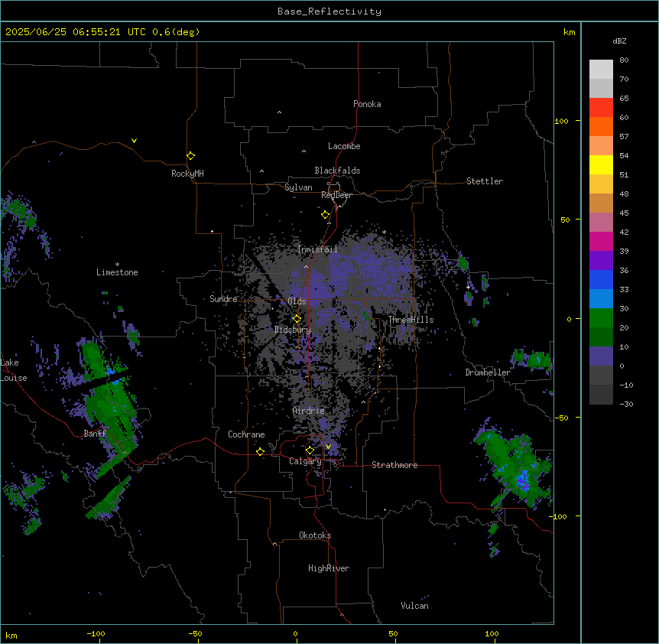
Task: Select the blue 33-36 dBZ legend swatch
Action: coord(601,279)
